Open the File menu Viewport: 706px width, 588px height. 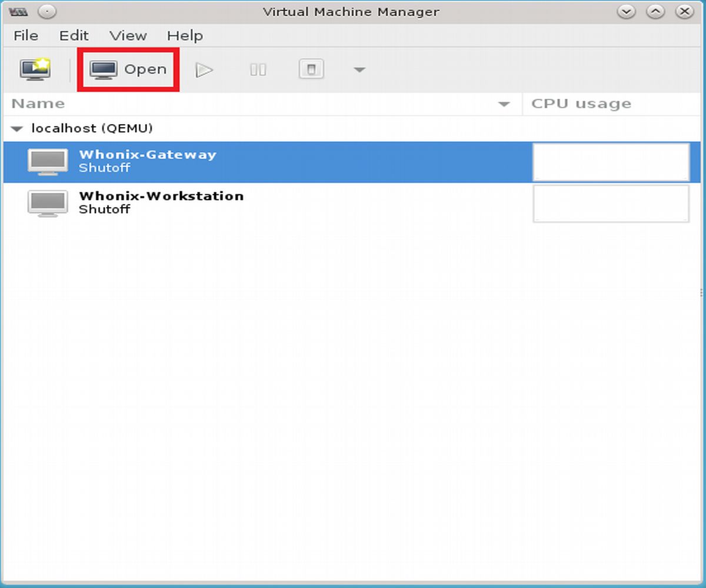[x=25, y=36]
